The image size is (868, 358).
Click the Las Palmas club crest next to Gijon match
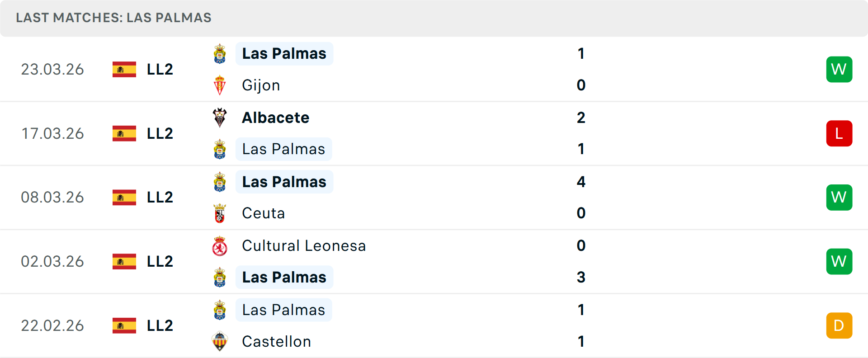pos(220,53)
